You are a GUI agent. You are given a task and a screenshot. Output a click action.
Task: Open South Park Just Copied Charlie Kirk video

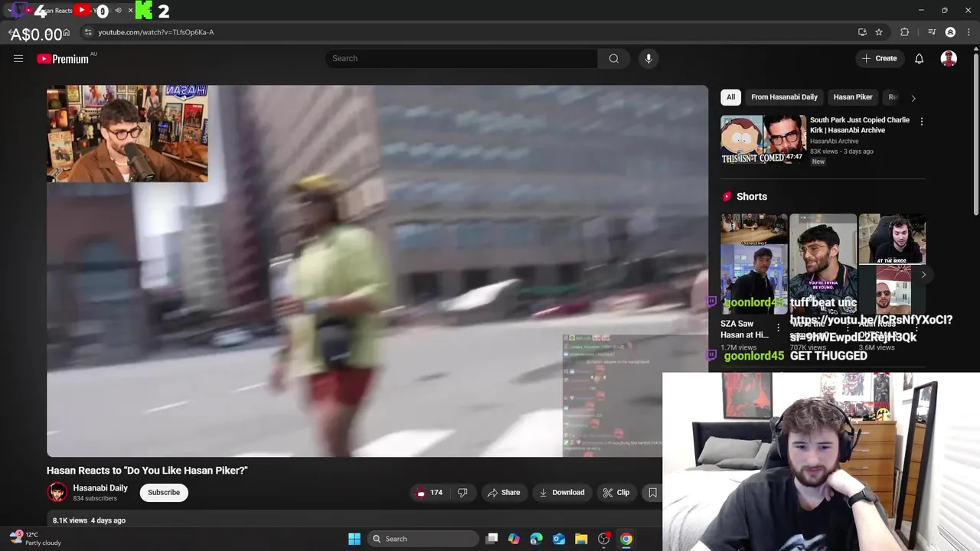pos(860,125)
